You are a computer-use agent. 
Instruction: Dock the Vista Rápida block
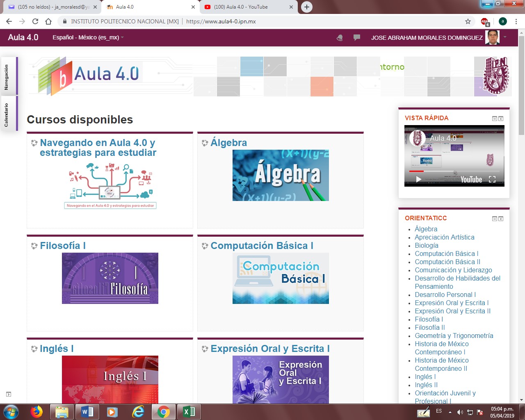pos(501,119)
